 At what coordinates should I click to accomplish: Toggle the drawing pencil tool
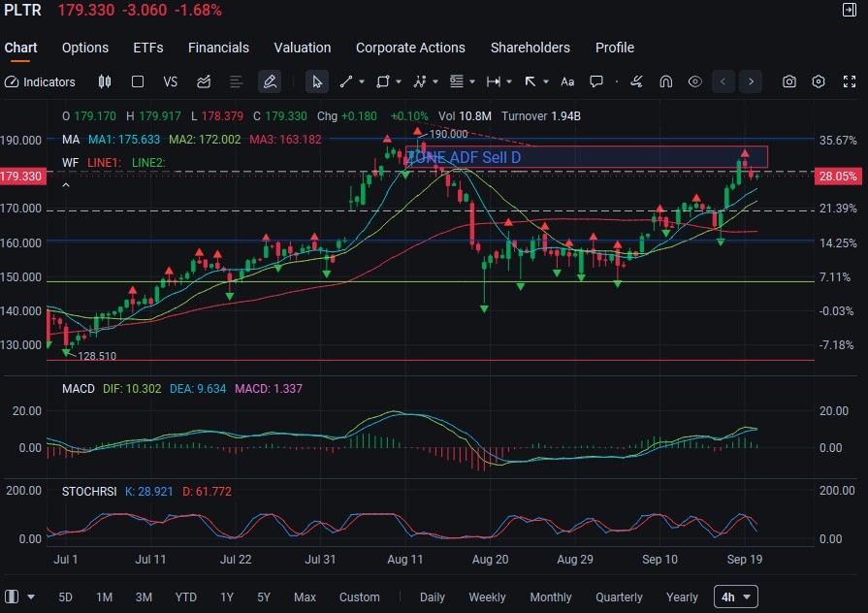coord(270,81)
